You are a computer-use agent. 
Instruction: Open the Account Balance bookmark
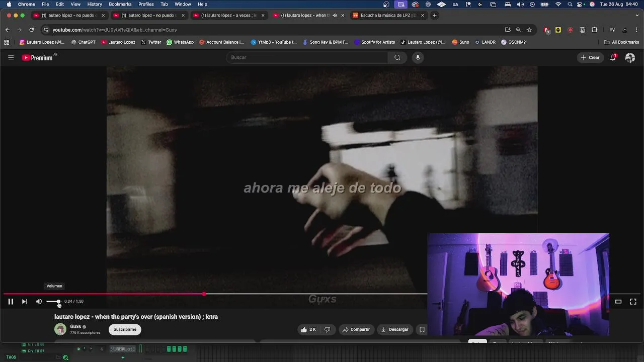tap(221, 42)
